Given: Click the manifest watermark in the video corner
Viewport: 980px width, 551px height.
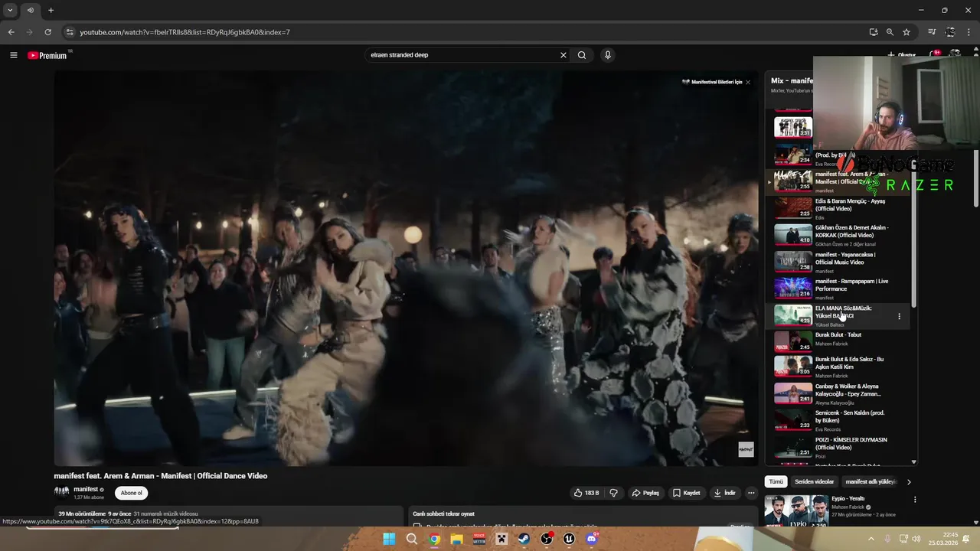Looking at the screenshot, I should tap(746, 449).
